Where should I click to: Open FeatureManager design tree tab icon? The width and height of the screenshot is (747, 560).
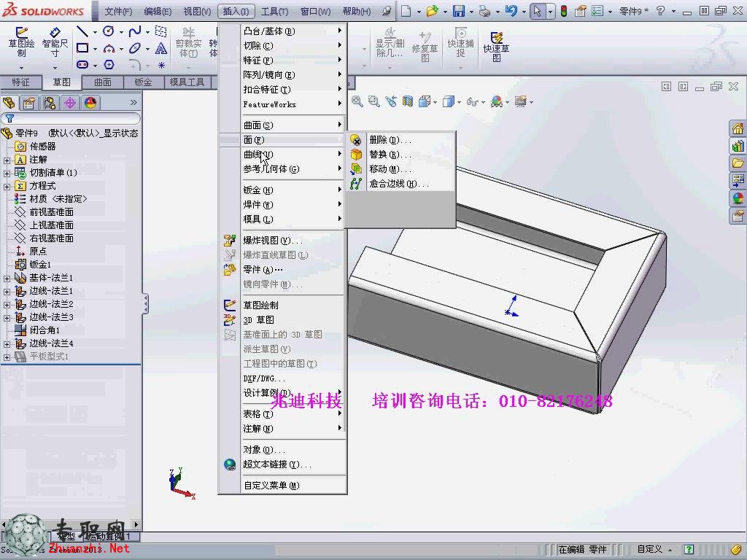(9, 103)
